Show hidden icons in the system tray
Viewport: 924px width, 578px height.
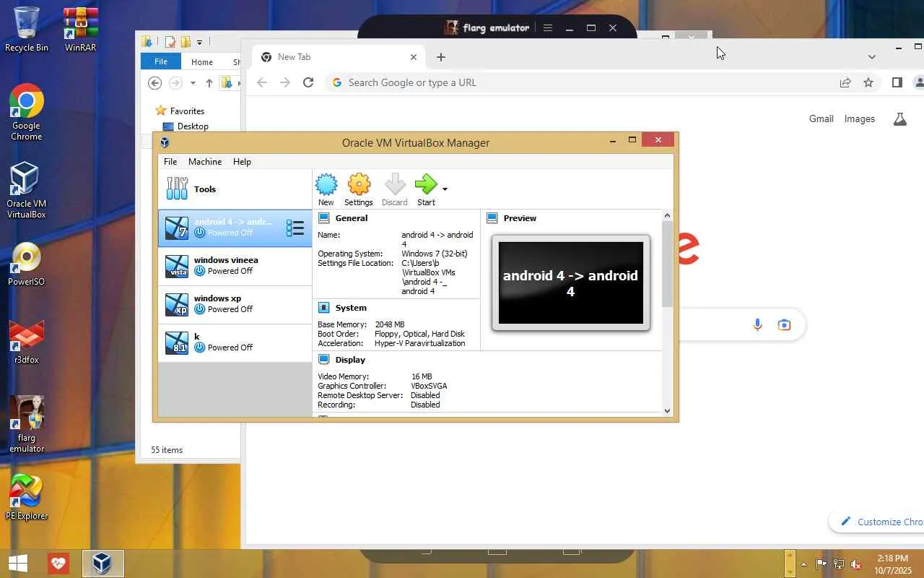(x=803, y=564)
